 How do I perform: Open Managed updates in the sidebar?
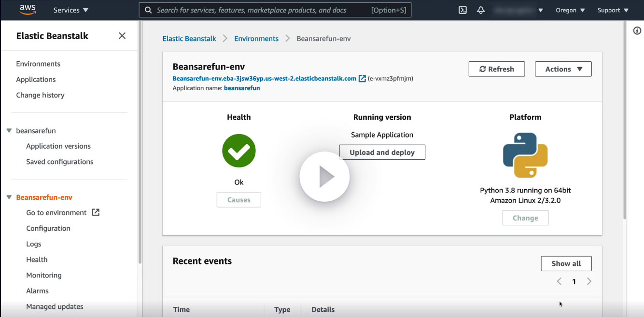point(55,306)
